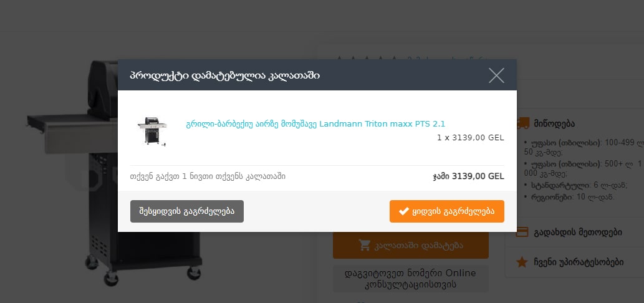Click the payment card icon beside გადახდის მეთოდები
Image resolution: width=644 pixels, height=303 pixels.
coord(522,232)
